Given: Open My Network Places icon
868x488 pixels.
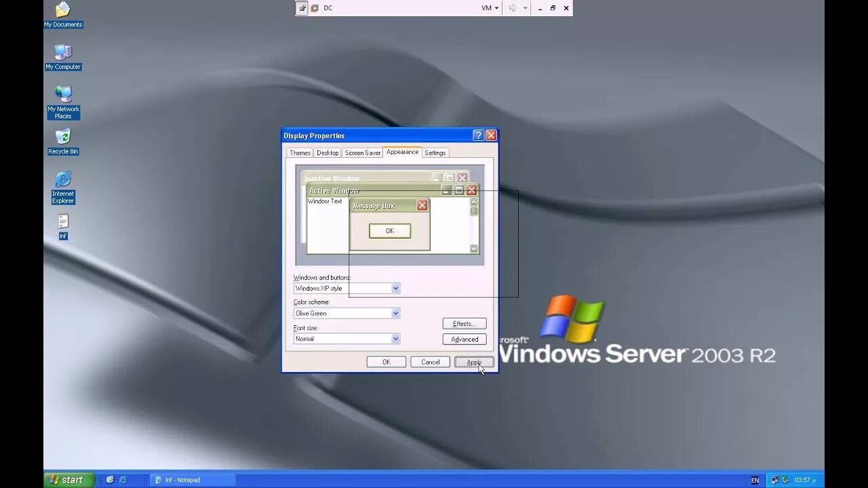Looking at the screenshot, I should (x=63, y=102).
